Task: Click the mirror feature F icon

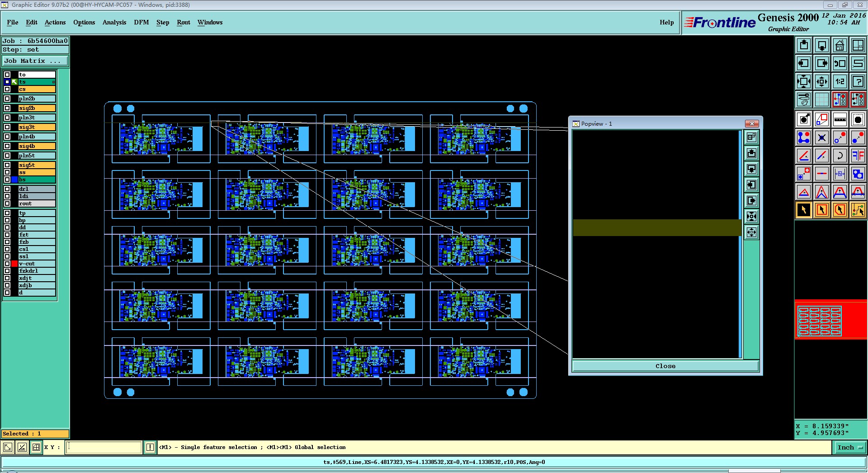Action: pyautogui.click(x=858, y=156)
